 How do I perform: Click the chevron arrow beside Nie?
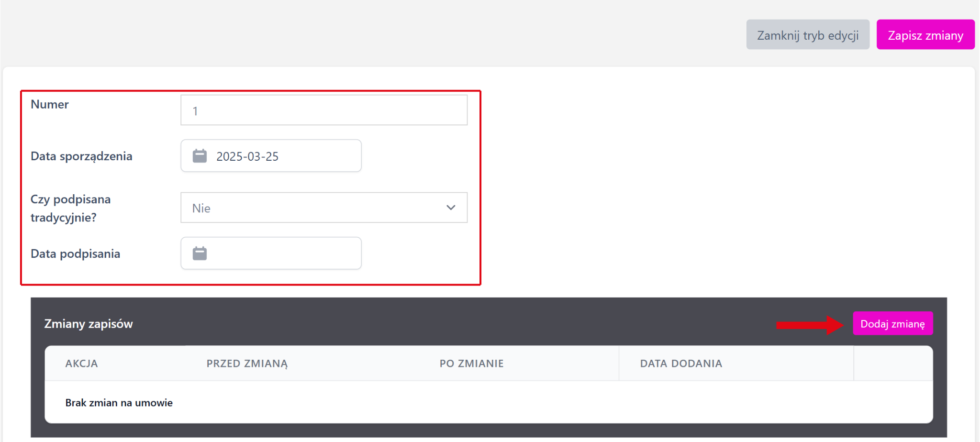pos(450,208)
